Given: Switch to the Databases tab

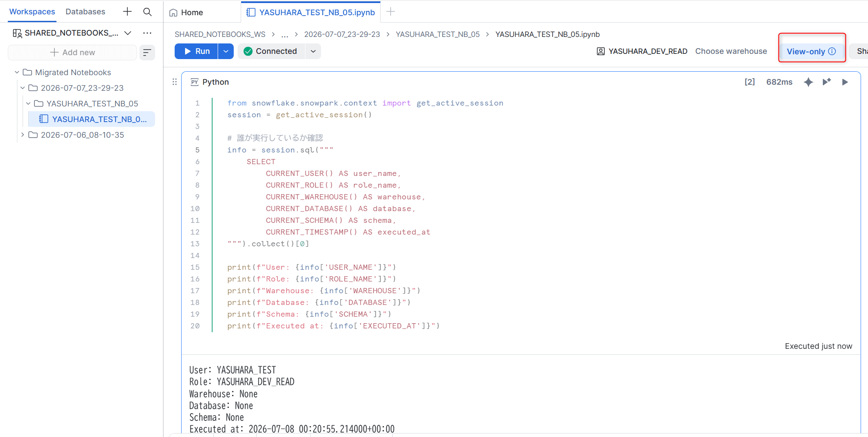Looking at the screenshot, I should [85, 12].
